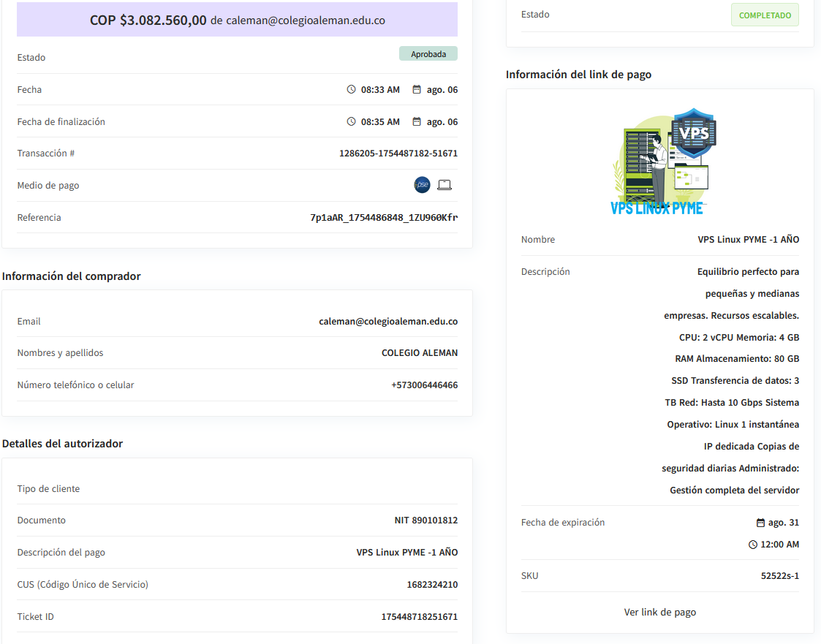Open the 'Ver link de pago' link
The height and width of the screenshot is (644, 821).
pyautogui.click(x=659, y=613)
